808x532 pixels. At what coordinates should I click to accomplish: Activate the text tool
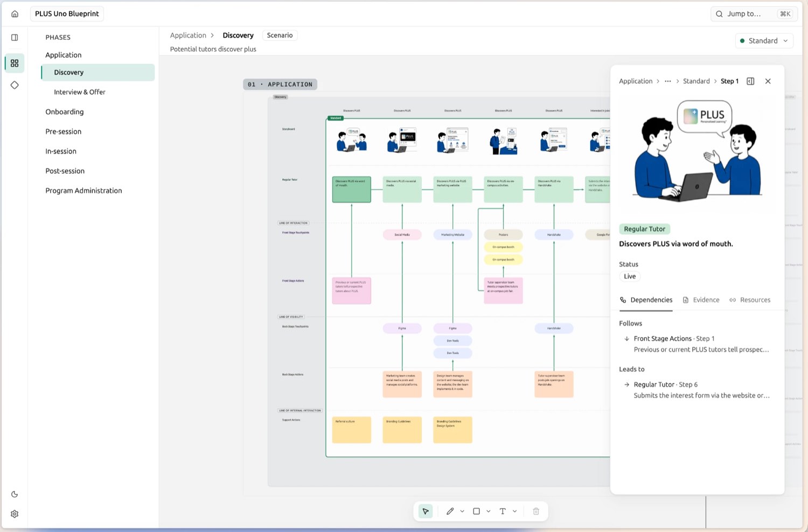coord(503,511)
